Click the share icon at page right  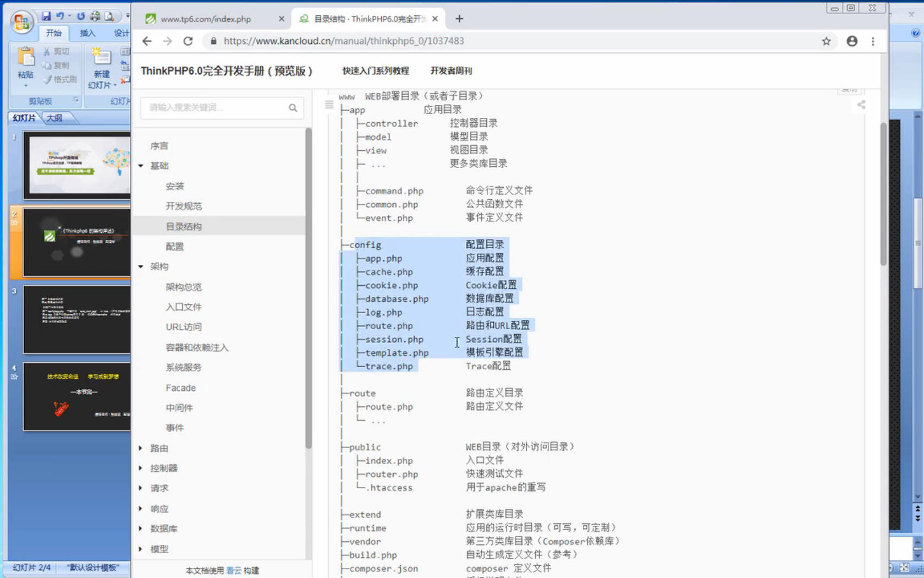[x=861, y=105]
